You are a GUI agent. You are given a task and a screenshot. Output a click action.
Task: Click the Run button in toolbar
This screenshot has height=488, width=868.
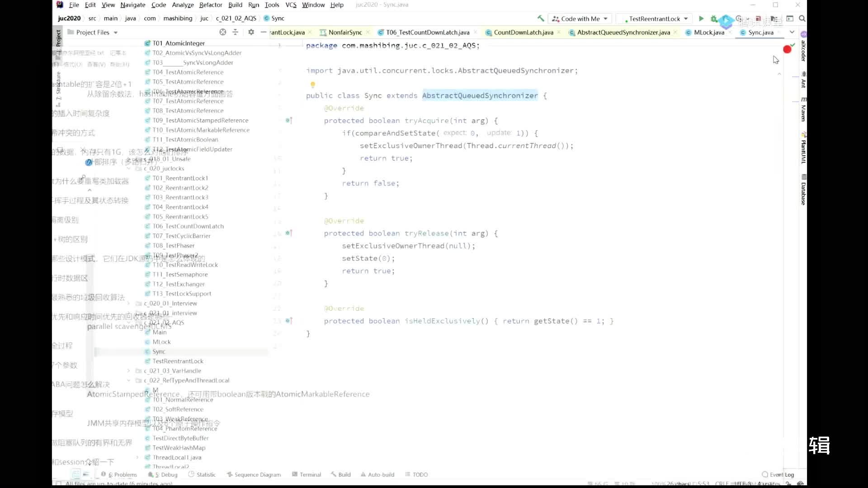pyautogui.click(x=700, y=19)
